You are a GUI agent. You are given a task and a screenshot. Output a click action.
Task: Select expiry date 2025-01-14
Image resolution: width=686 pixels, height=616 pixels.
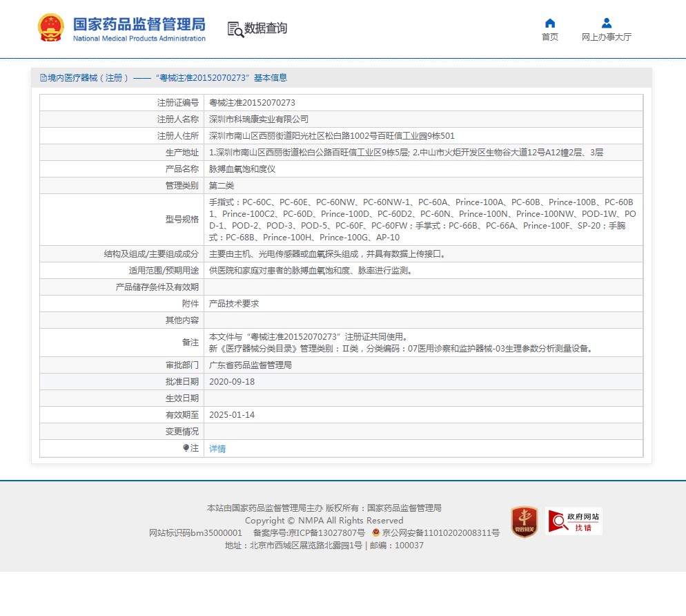(232, 415)
